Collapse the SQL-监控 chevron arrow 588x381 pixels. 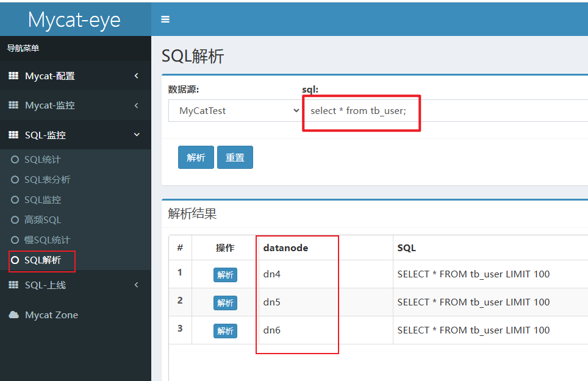[136, 135]
